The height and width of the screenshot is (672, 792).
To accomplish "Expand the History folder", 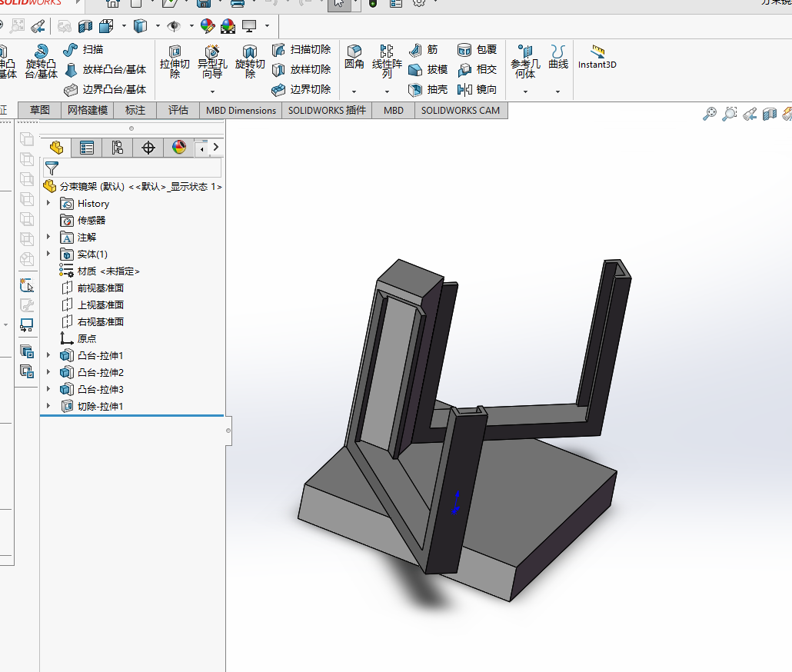I will coord(48,203).
